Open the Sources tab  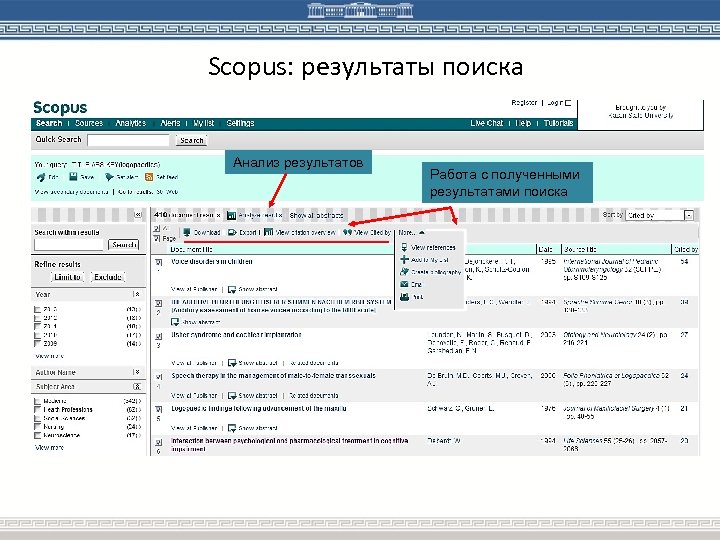(x=89, y=123)
